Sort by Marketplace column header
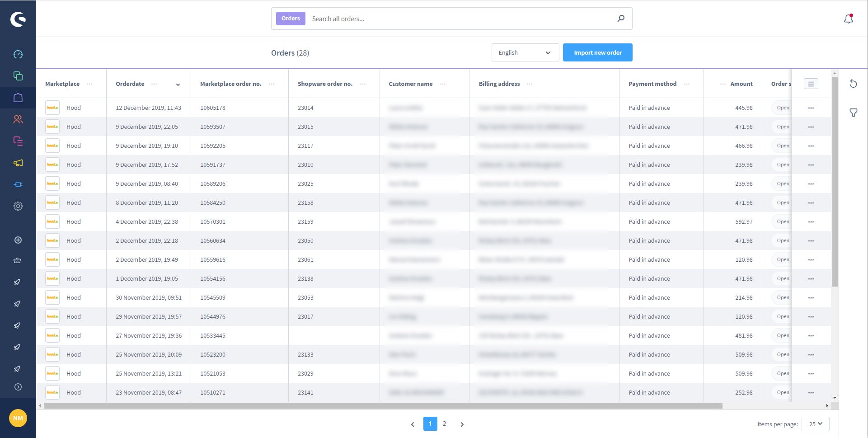 click(62, 84)
